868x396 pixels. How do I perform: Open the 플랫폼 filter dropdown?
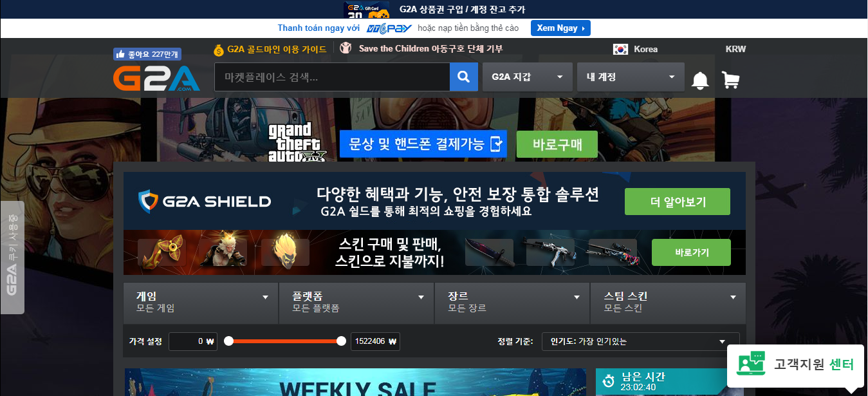click(x=356, y=303)
